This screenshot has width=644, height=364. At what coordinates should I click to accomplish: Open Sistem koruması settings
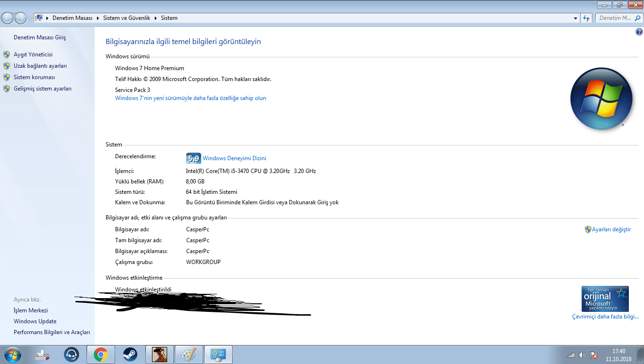click(x=35, y=77)
